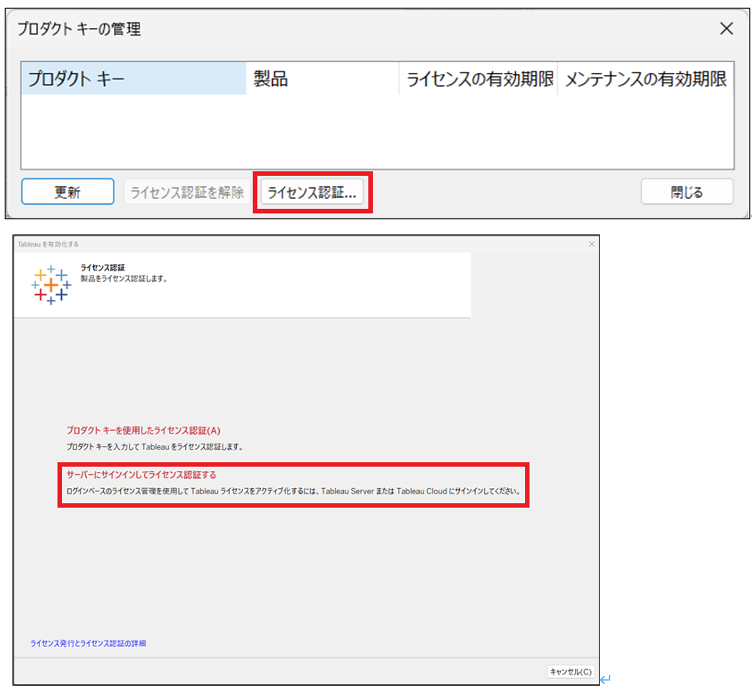Click the 製品 column header
The image size is (752, 692).
pos(321,79)
